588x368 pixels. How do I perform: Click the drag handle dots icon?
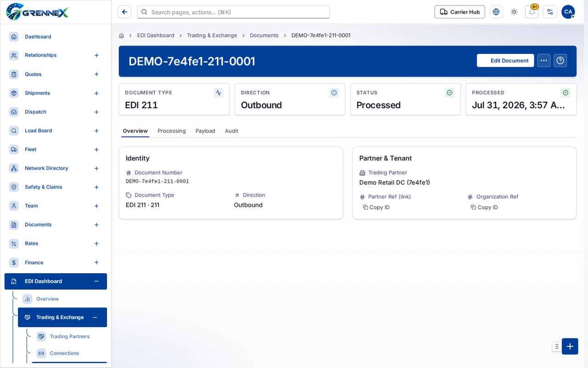click(557, 346)
